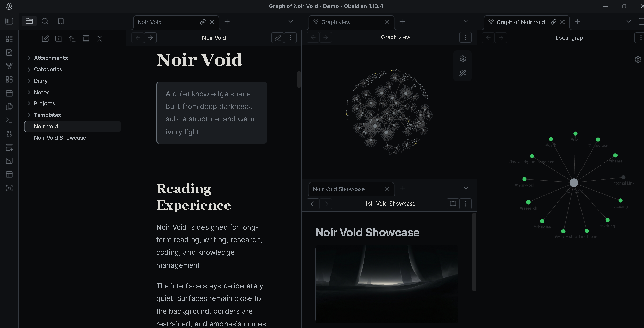Image resolution: width=644 pixels, height=328 pixels.
Task: Toggle reading view for Noir Void Showcase
Action: (x=453, y=204)
